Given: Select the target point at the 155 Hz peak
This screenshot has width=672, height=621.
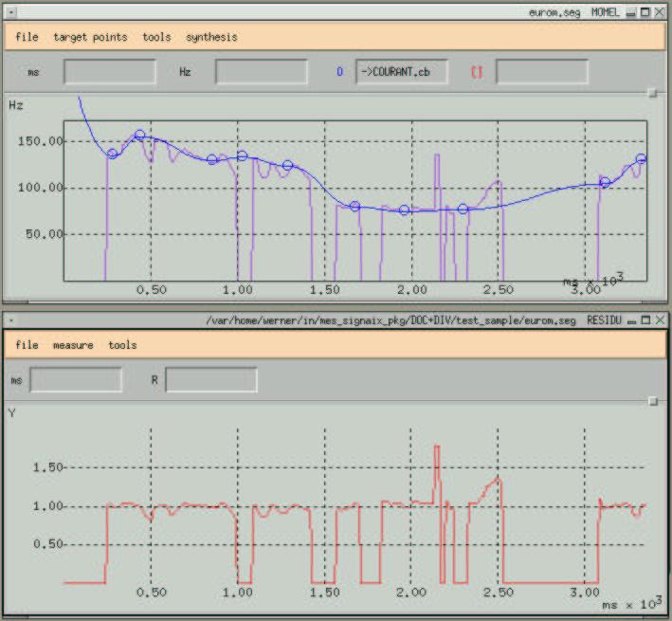Looking at the screenshot, I should 139,135.
